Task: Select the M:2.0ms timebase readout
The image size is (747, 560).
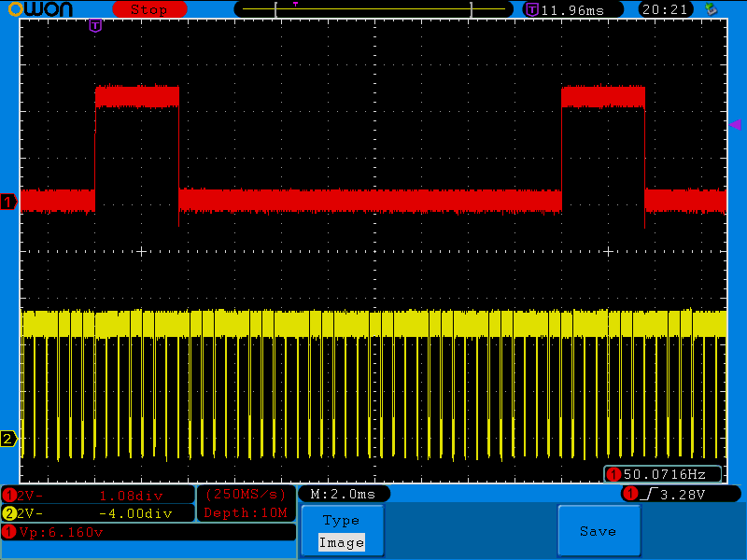Action: pos(343,493)
